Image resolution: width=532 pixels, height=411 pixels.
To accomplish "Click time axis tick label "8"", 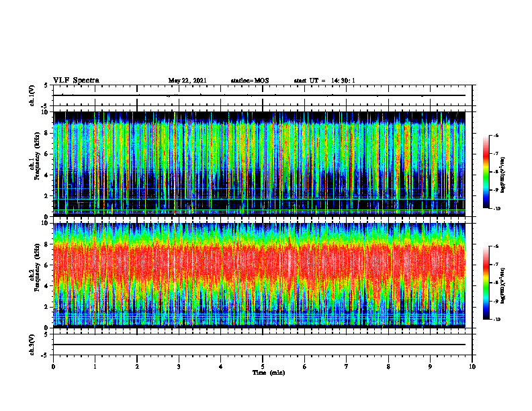I will coord(388,367).
